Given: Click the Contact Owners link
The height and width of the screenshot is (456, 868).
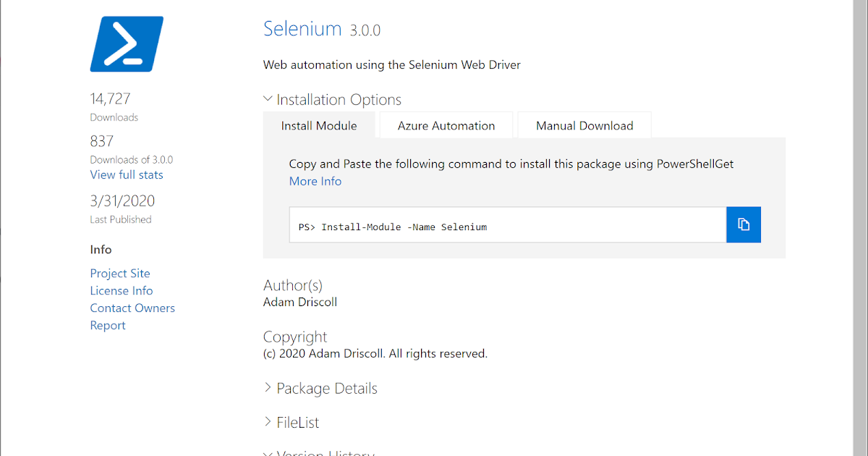Looking at the screenshot, I should [132, 308].
